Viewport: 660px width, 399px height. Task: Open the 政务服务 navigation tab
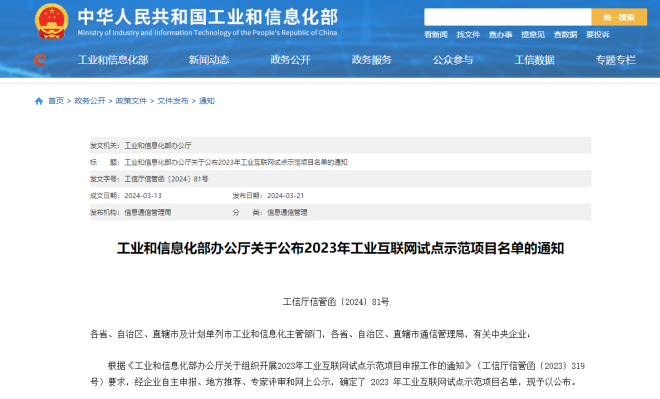(372, 60)
